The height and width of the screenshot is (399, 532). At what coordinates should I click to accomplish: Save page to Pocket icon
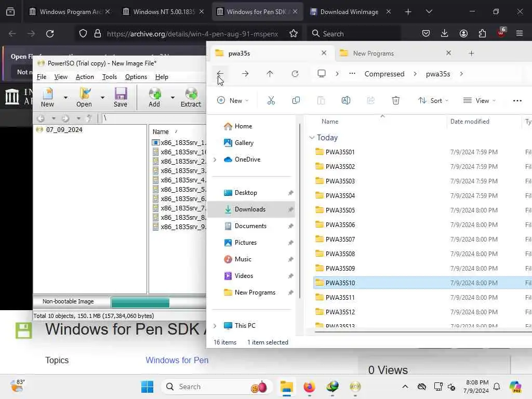pos(426,33)
